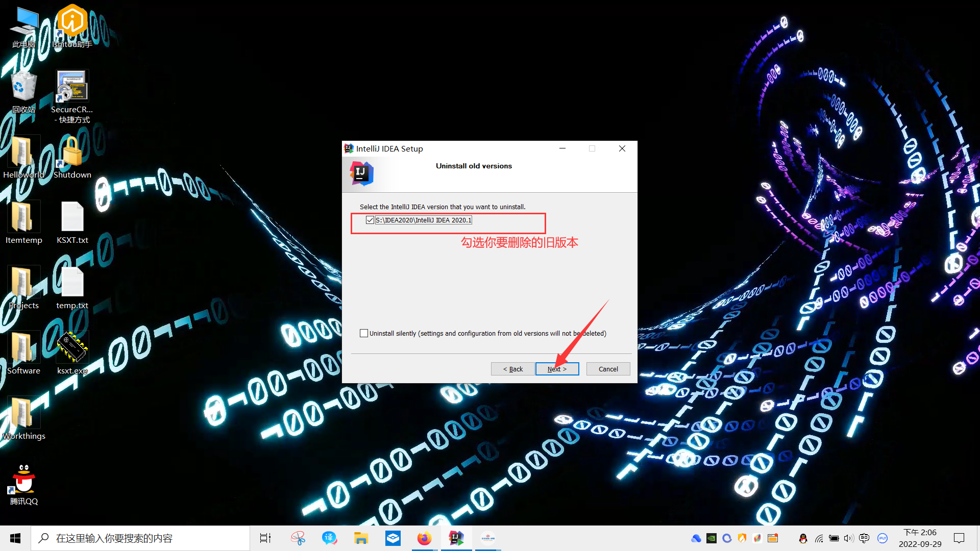Click the IntelliJ IDEA installer taskbar icon
This screenshot has width=980, height=551.
coord(456,538)
